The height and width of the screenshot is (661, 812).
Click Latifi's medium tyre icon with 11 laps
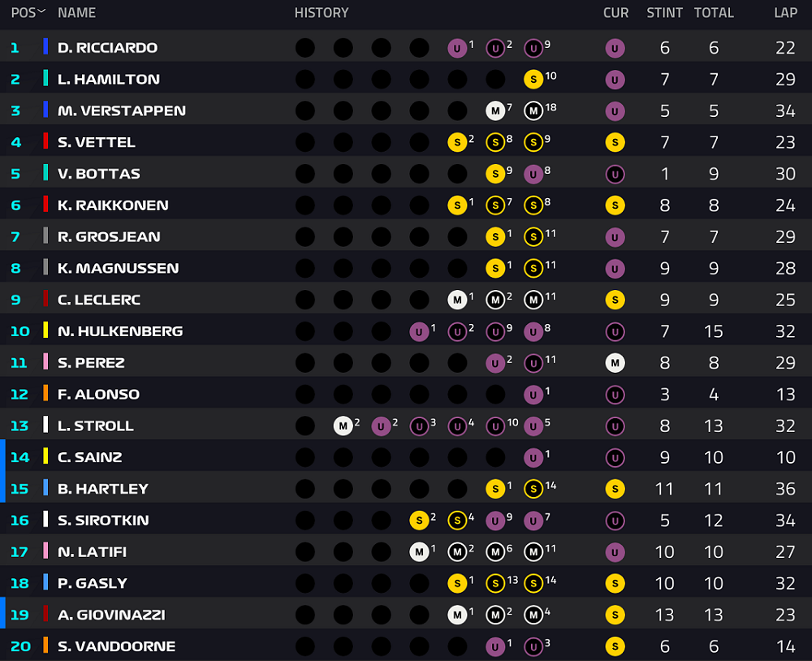(533, 552)
